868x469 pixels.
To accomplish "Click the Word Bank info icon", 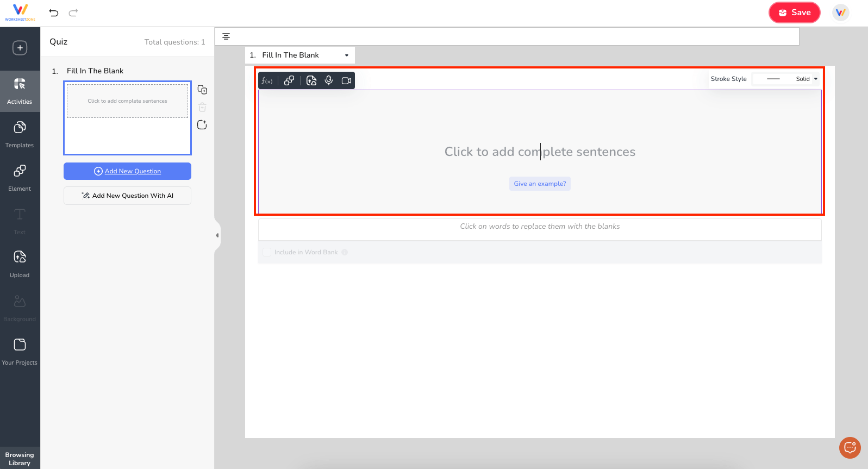I will pos(345,252).
